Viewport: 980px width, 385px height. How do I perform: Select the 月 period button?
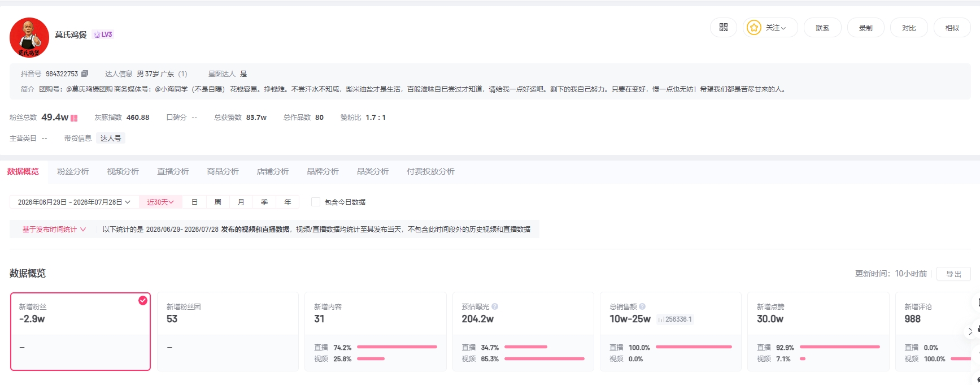pyautogui.click(x=241, y=202)
